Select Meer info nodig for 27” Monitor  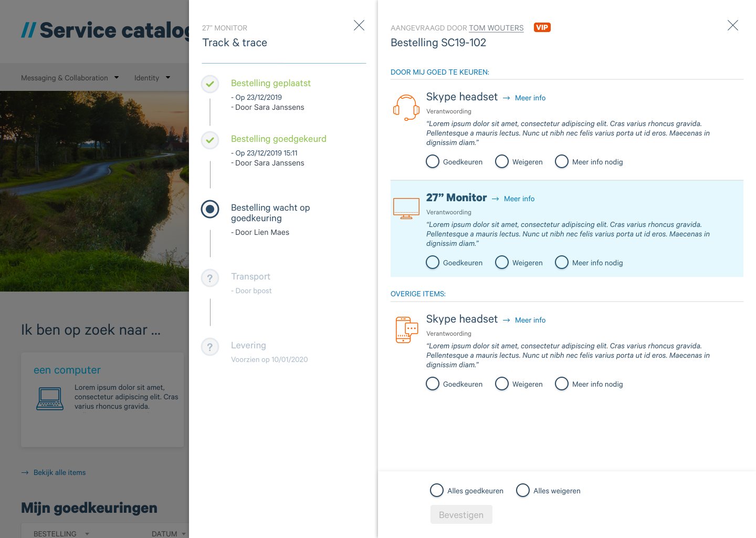(x=562, y=262)
